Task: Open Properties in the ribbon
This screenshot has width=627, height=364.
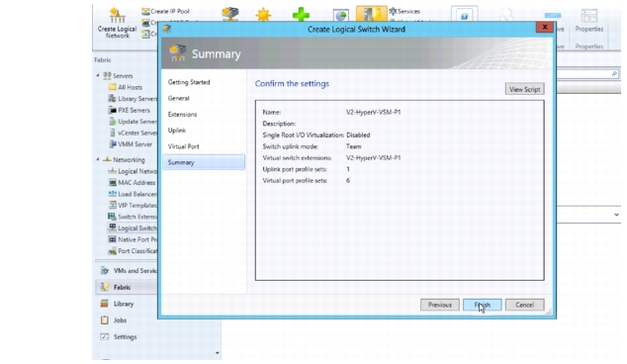Action: click(589, 21)
